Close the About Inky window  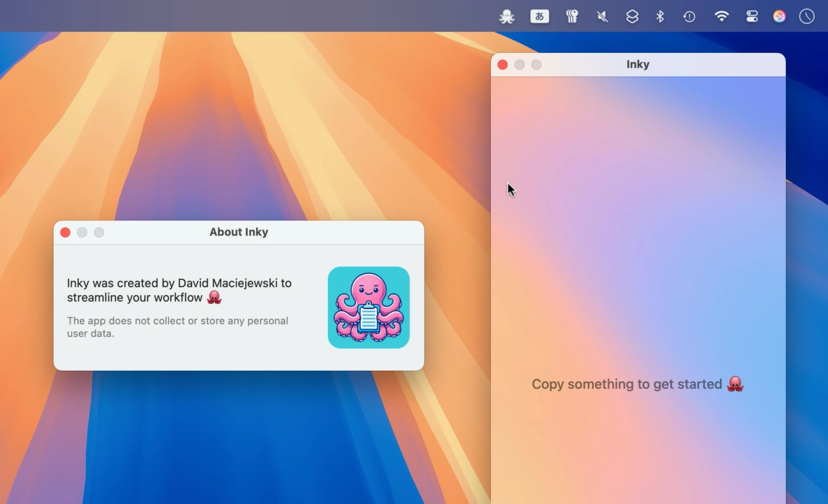click(x=65, y=232)
